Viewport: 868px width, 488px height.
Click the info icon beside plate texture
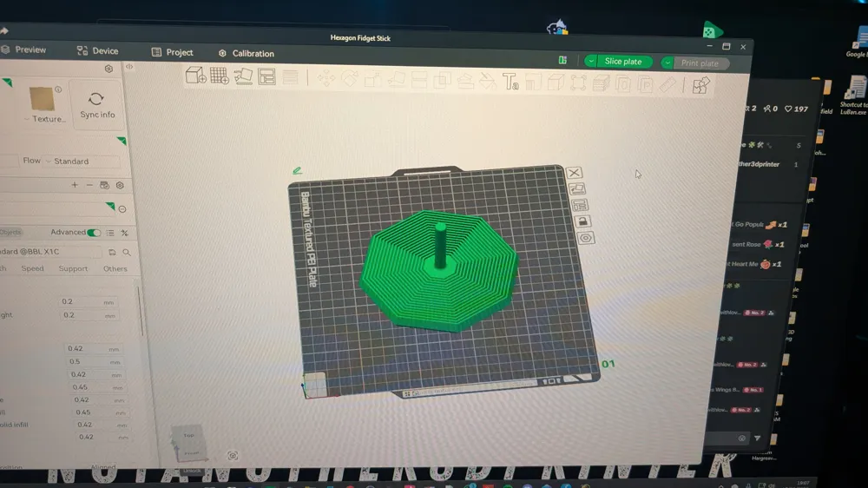(x=58, y=89)
